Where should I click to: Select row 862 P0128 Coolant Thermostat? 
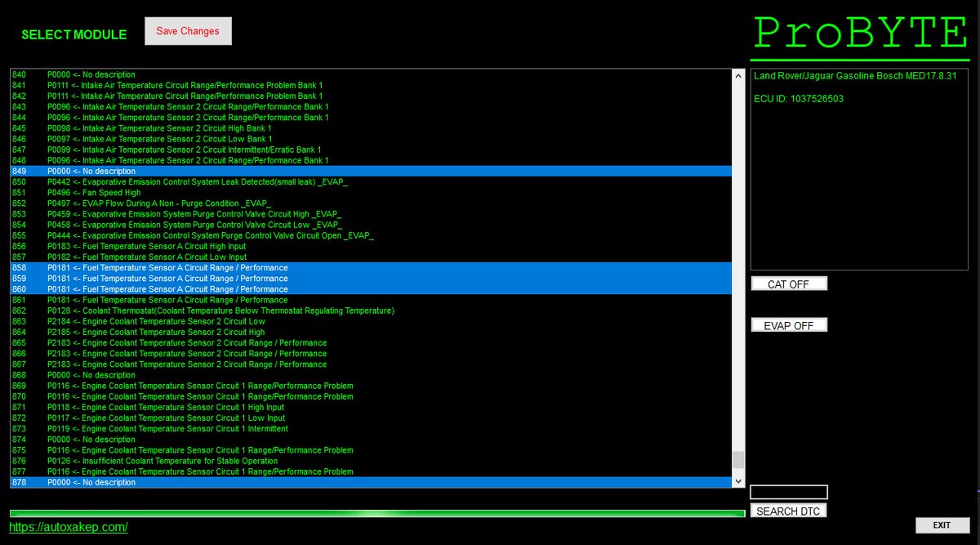pos(371,310)
